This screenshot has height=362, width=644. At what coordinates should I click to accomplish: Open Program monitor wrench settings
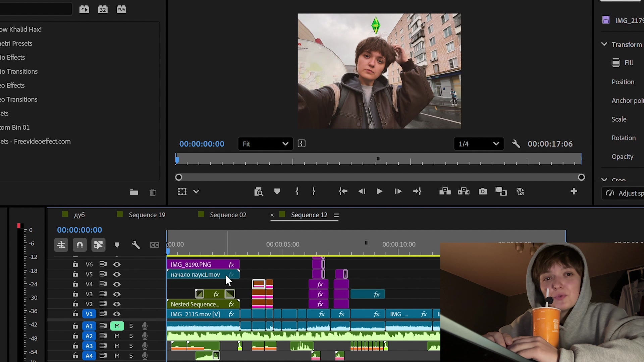(x=516, y=144)
